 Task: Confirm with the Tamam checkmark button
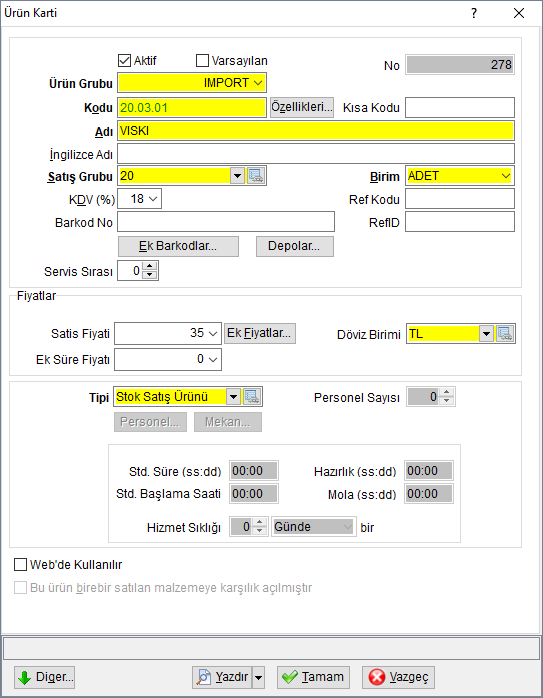[x=313, y=677]
